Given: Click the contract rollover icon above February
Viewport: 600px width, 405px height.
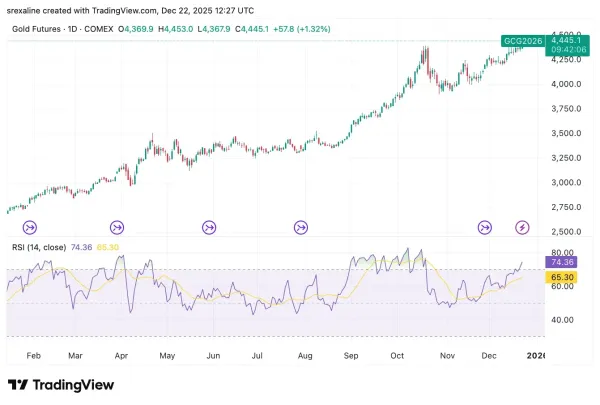Looking at the screenshot, I should [29, 227].
